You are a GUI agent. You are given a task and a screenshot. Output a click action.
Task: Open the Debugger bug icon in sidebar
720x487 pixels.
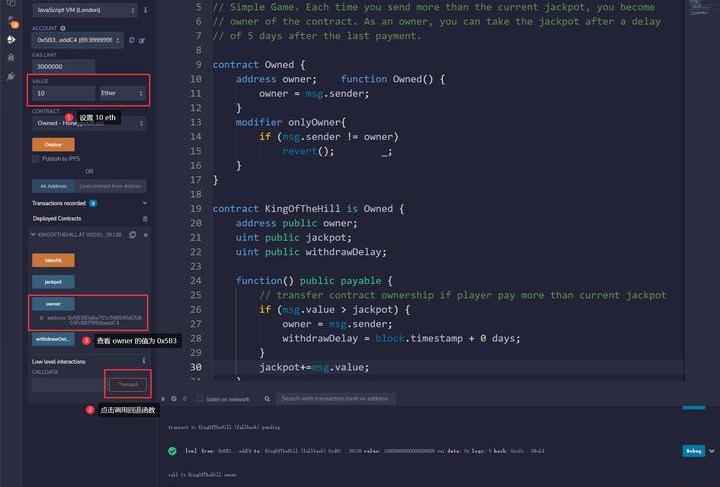click(11, 58)
